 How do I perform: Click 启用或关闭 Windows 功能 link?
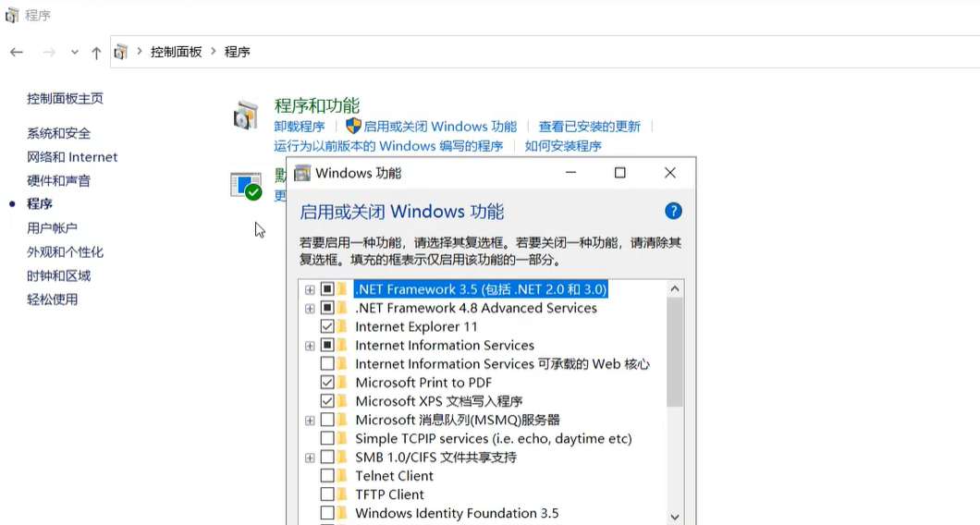440,127
